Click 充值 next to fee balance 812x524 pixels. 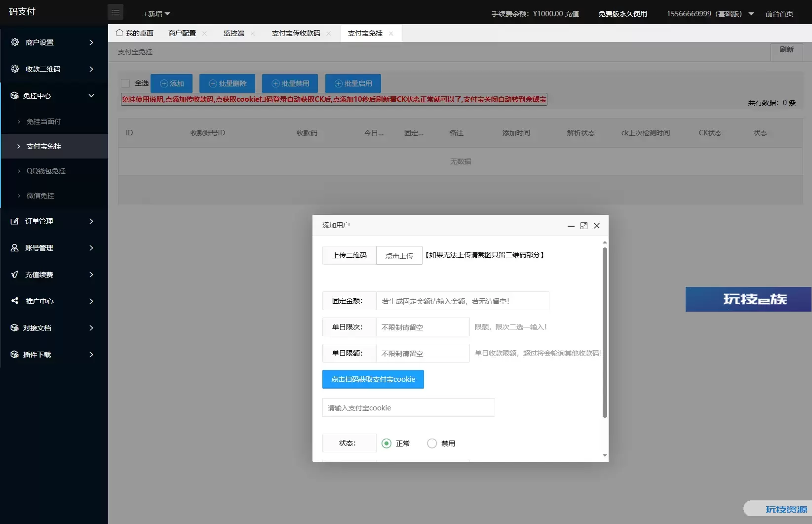[572, 14]
